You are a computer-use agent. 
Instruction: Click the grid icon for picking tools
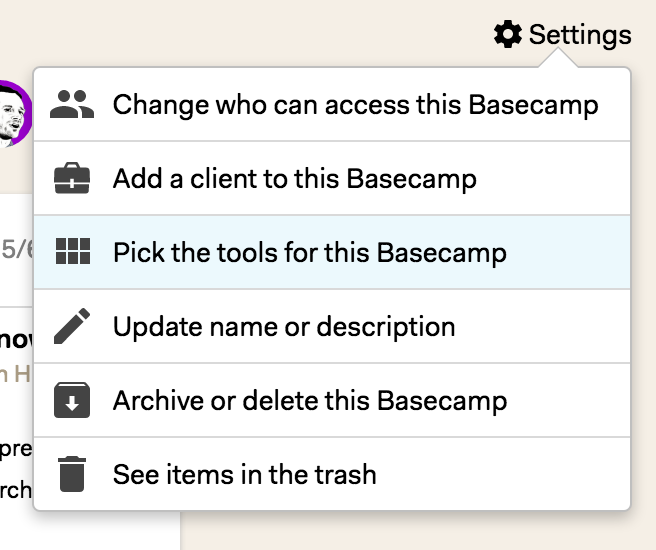click(x=73, y=251)
